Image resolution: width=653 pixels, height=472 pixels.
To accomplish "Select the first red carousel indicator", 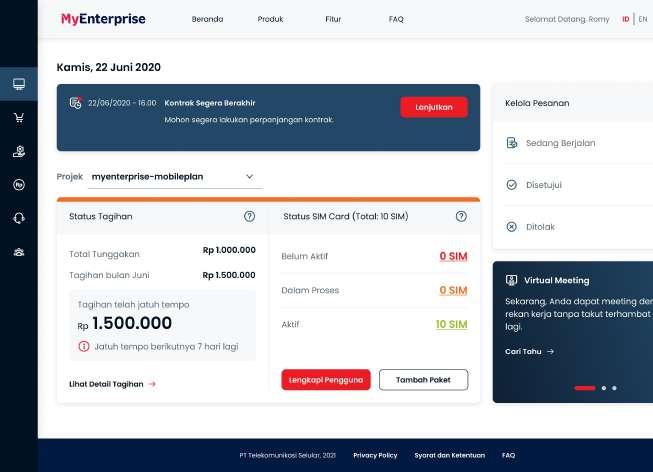I will (x=585, y=388).
